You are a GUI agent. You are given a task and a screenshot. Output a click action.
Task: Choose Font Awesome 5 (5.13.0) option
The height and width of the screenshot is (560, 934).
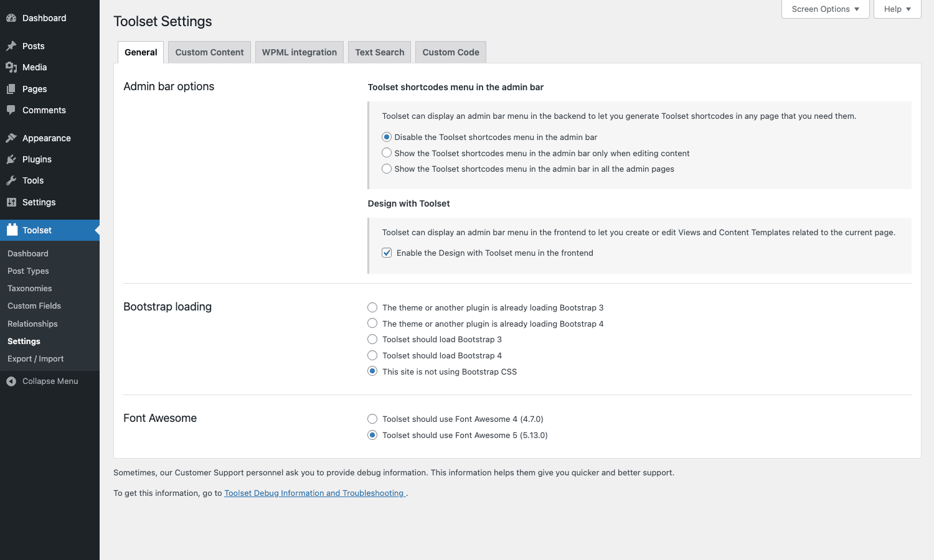(x=372, y=435)
